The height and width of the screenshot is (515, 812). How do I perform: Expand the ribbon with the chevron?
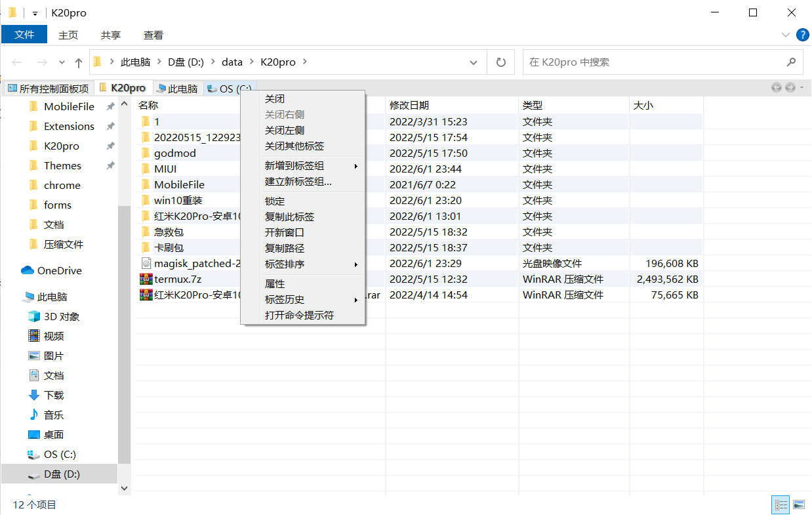coord(786,35)
